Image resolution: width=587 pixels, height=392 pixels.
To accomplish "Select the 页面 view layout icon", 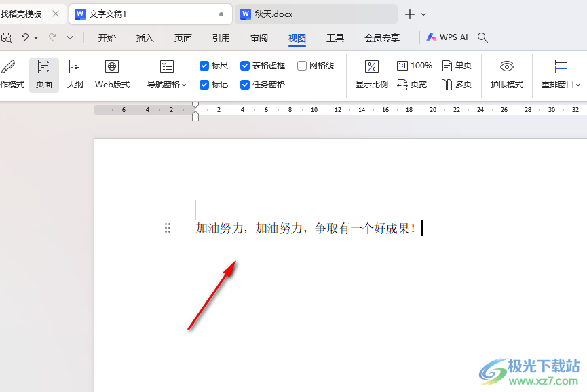I will coord(44,75).
